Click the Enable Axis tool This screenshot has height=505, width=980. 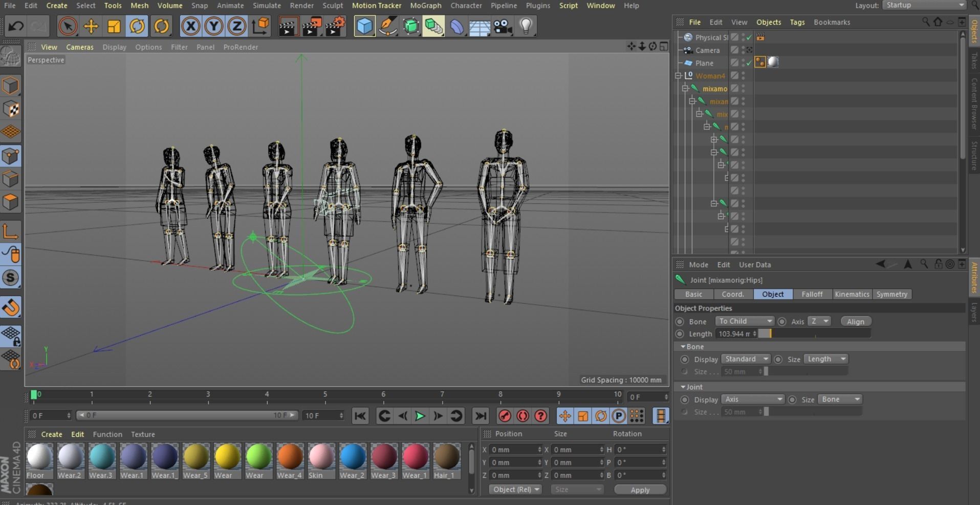pyautogui.click(x=10, y=232)
